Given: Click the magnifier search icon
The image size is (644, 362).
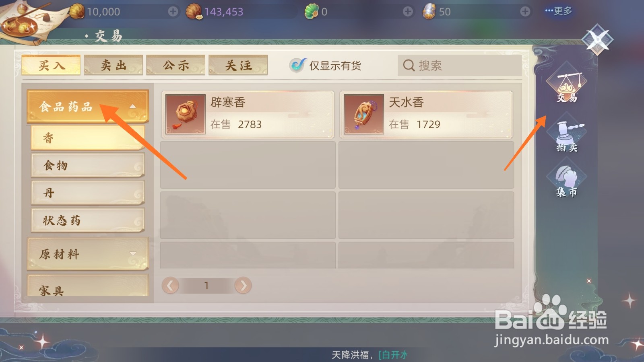Looking at the screenshot, I should click(409, 65).
